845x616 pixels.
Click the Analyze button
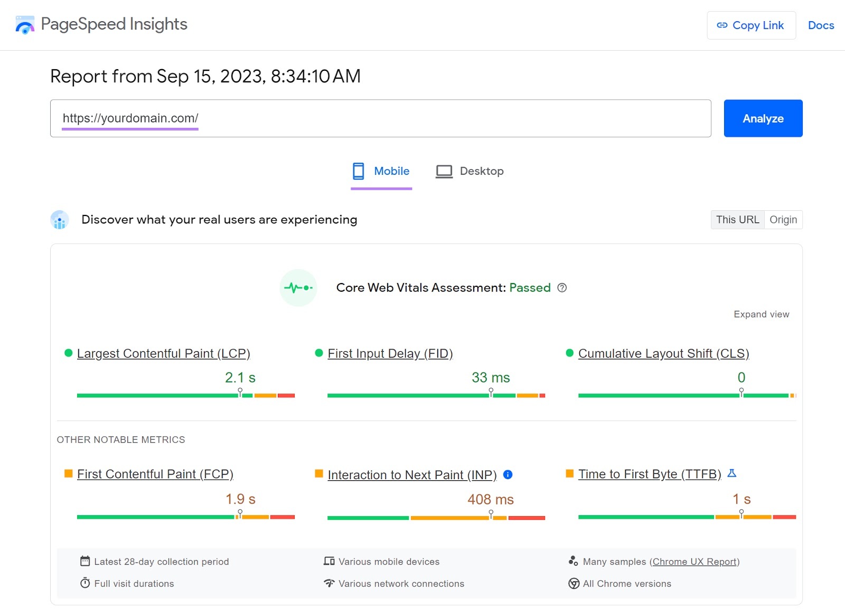763,118
